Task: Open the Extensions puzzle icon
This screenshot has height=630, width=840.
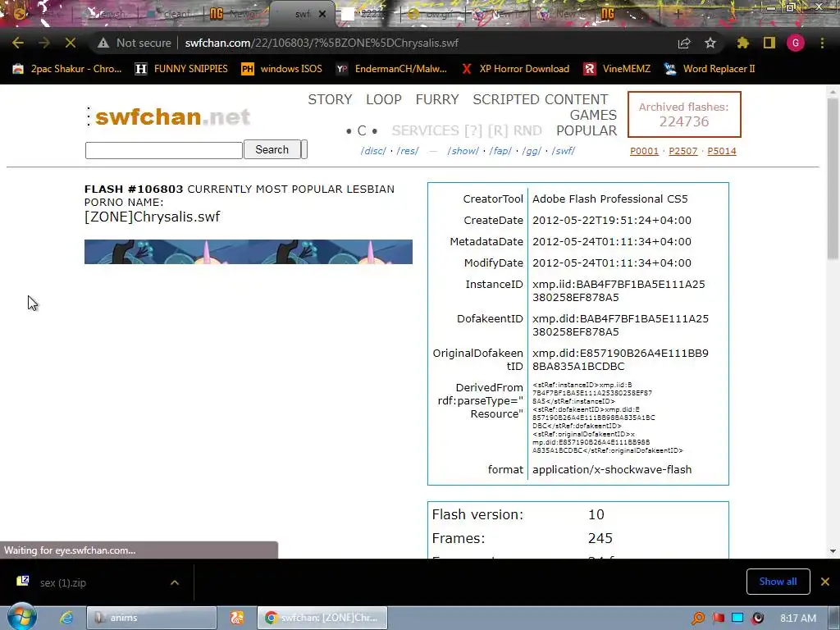Action: coord(742,43)
